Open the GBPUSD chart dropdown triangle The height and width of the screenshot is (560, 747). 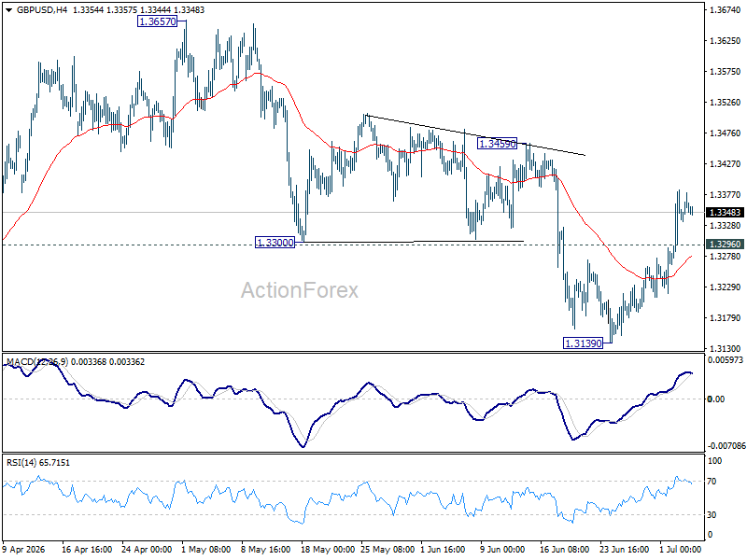point(9,10)
